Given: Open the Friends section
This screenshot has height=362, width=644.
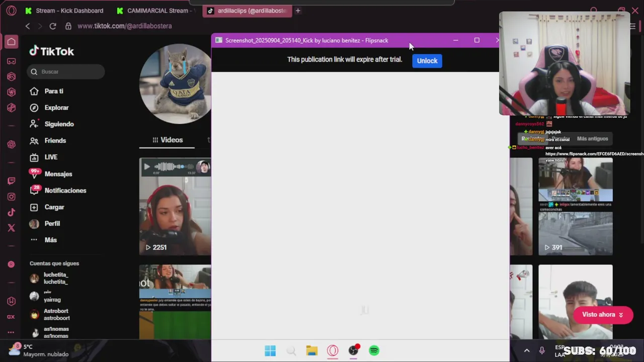Looking at the screenshot, I should pyautogui.click(x=48, y=141).
